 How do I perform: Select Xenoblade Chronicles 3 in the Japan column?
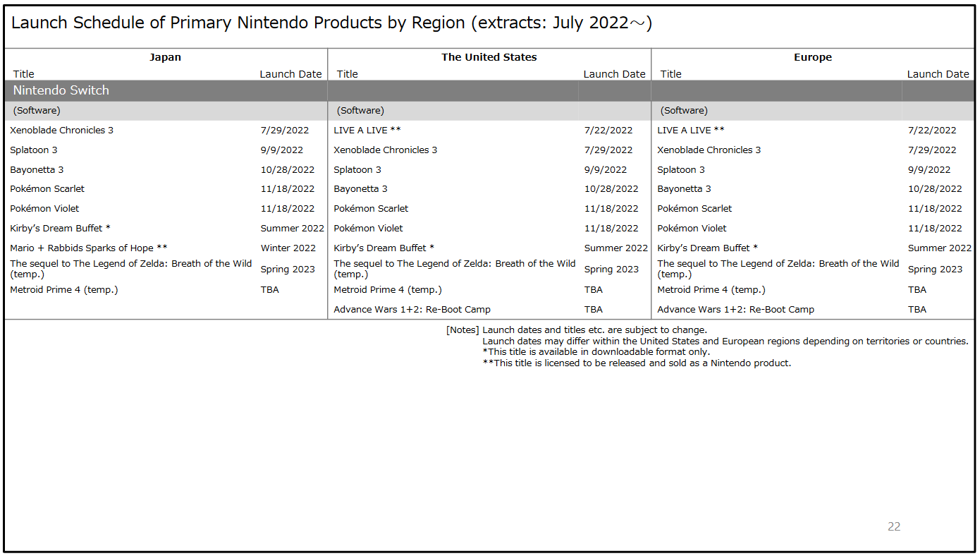pyautogui.click(x=61, y=130)
